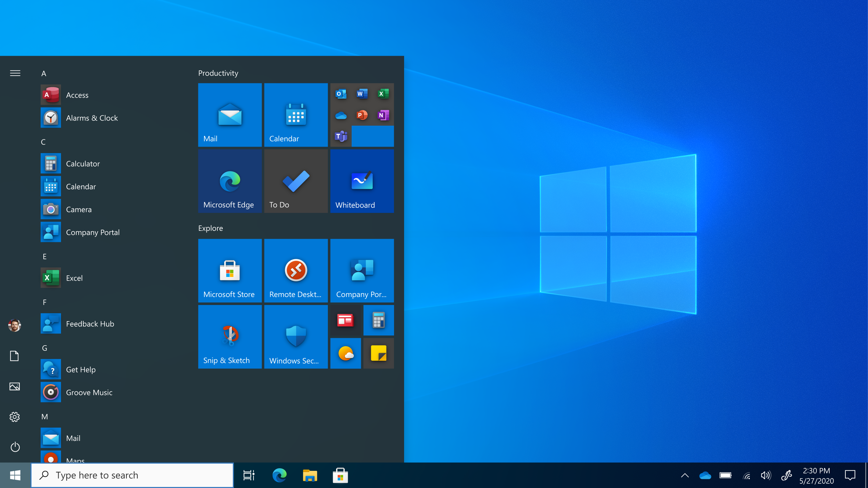Launch PowerPoint from the Office tile folder
Image resolution: width=868 pixels, height=488 pixels.
pos(362,115)
